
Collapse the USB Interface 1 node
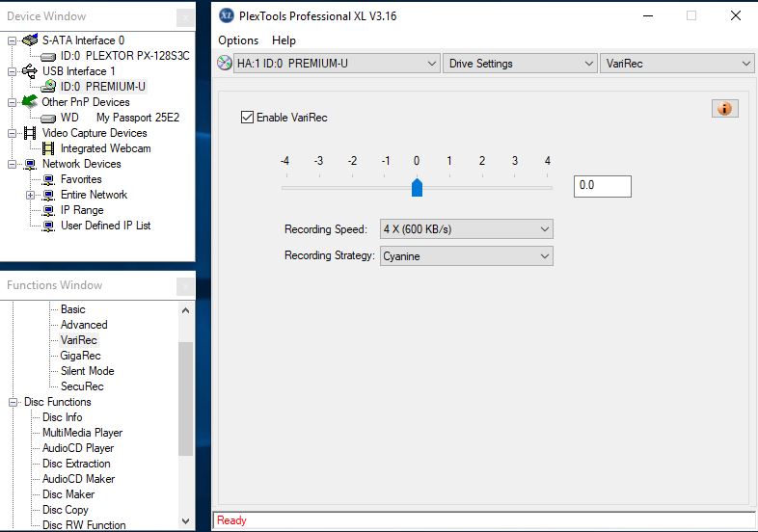click(13, 72)
